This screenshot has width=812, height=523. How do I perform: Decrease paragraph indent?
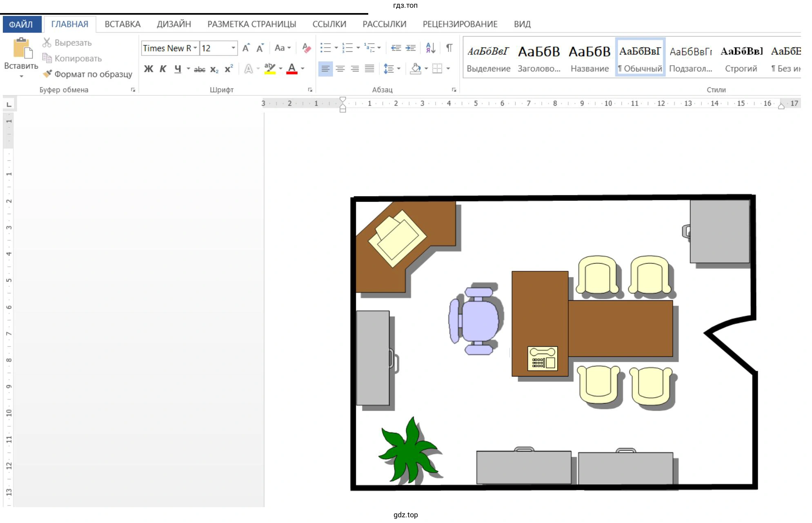(396, 48)
